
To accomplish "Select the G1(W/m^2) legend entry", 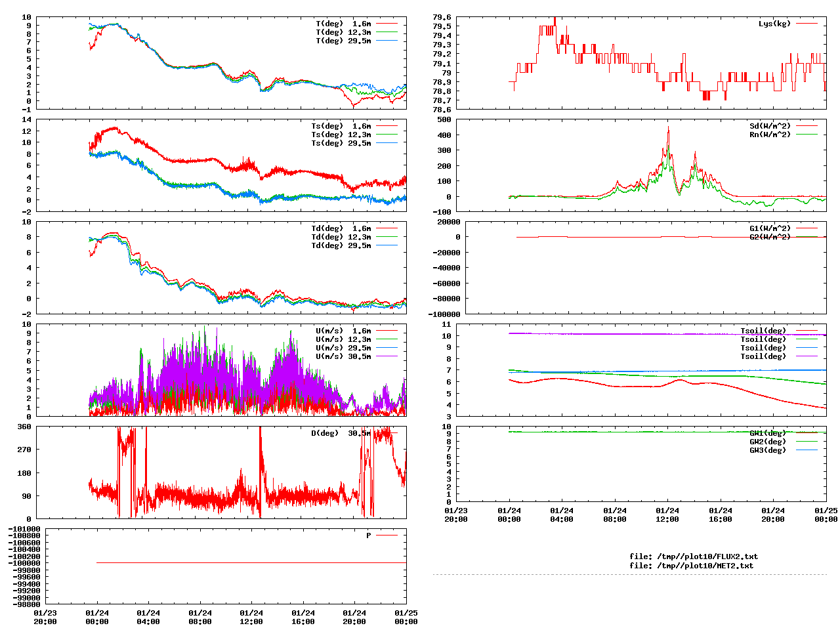I will click(x=770, y=228).
